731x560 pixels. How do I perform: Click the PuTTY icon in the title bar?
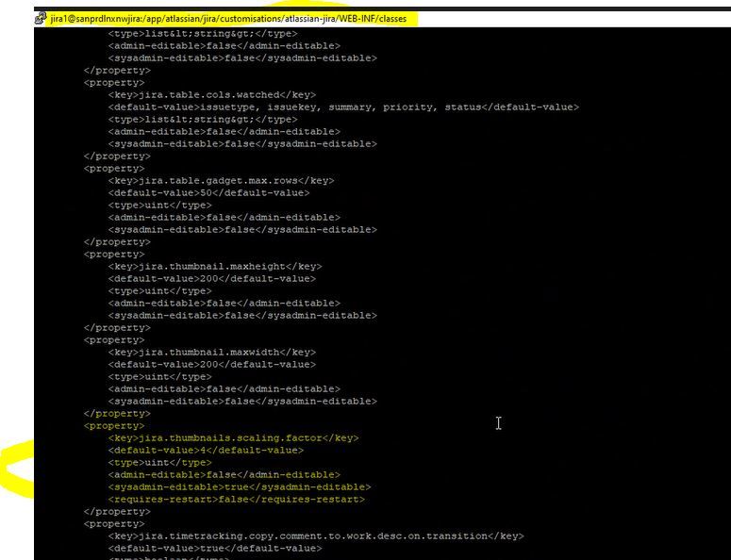click(41, 19)
